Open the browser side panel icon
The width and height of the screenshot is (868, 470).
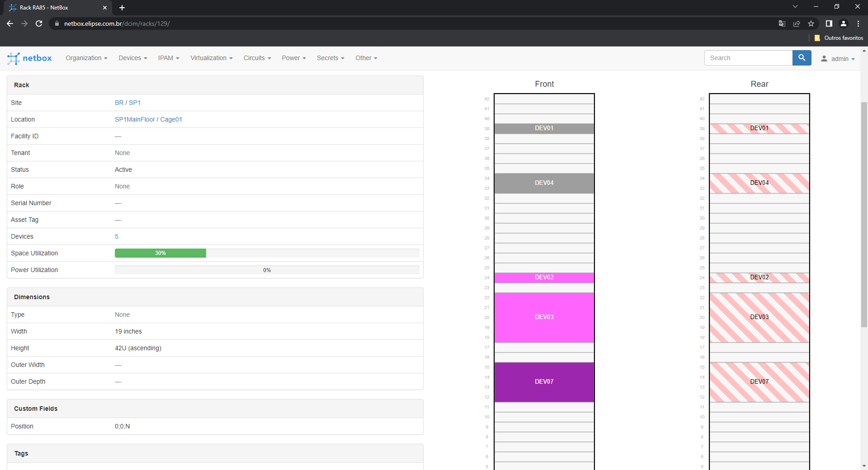(x=829, y=23)
